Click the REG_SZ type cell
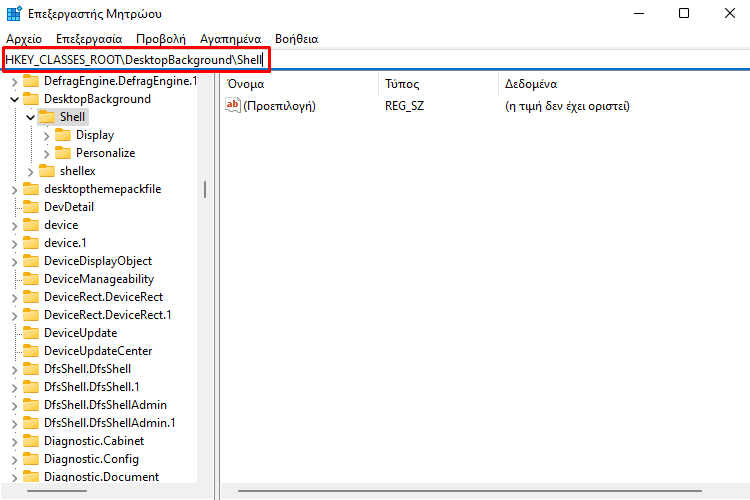 [405, 106]
